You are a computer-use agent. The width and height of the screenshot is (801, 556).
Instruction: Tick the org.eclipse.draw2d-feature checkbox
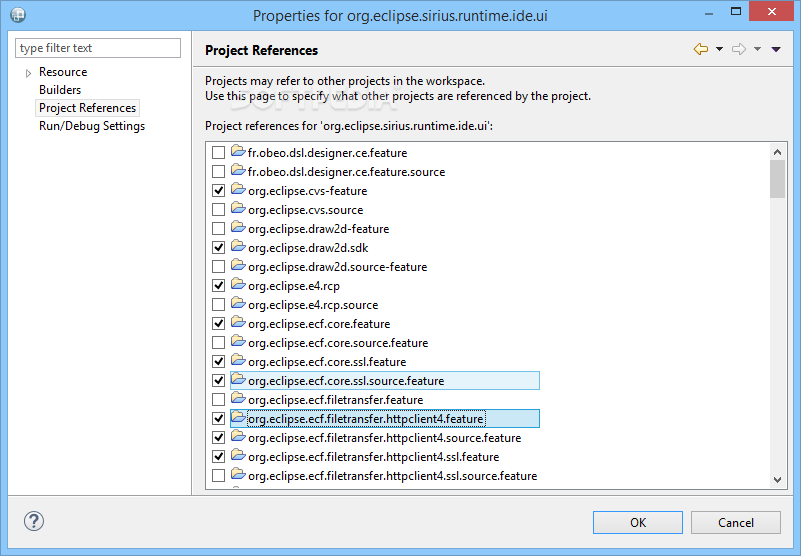click(x=218, y=228)
